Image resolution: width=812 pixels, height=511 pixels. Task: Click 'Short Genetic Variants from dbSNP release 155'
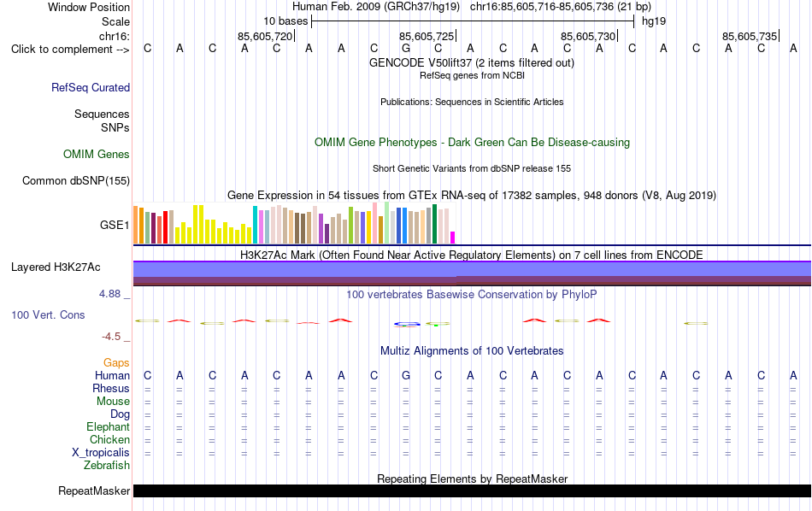[x=472, y=169]
